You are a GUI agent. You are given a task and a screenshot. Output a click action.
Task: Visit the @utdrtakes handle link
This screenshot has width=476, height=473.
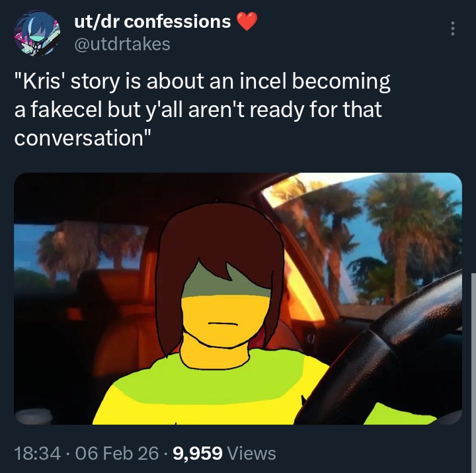pos(122,44)
